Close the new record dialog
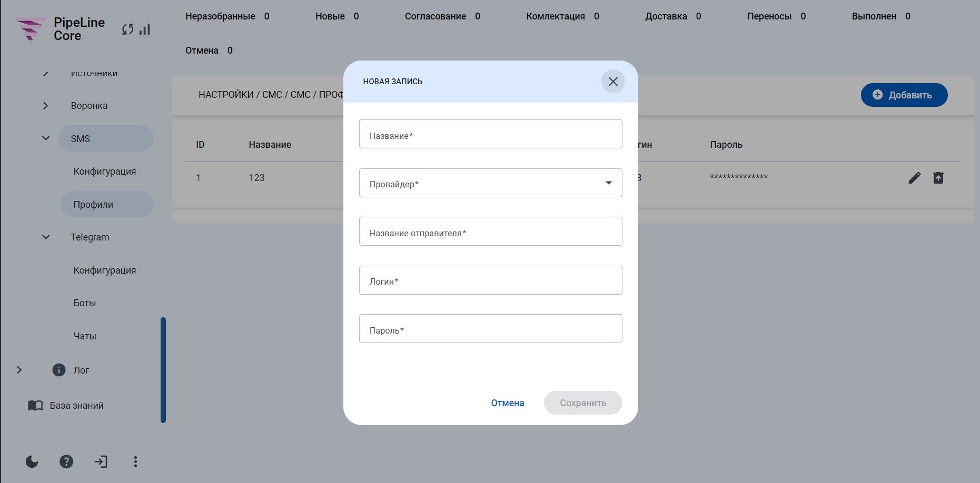Screen dimensions: 980x483 (613, 82)
